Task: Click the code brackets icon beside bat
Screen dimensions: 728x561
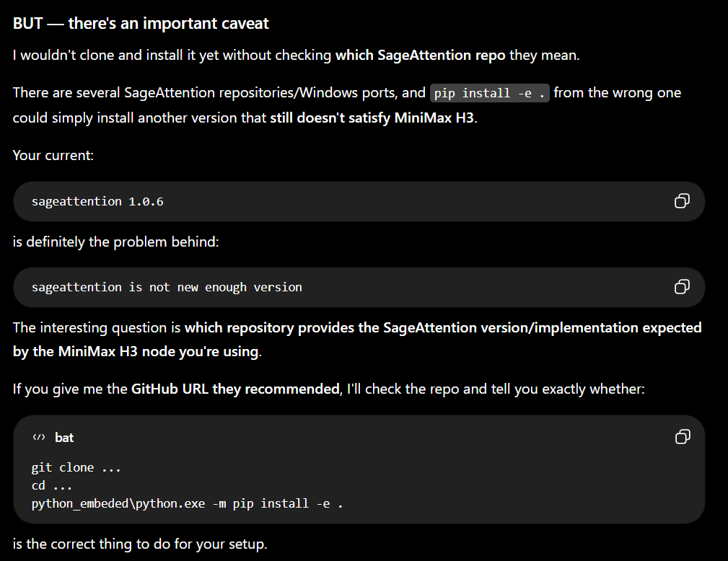Action: [39, 437]
